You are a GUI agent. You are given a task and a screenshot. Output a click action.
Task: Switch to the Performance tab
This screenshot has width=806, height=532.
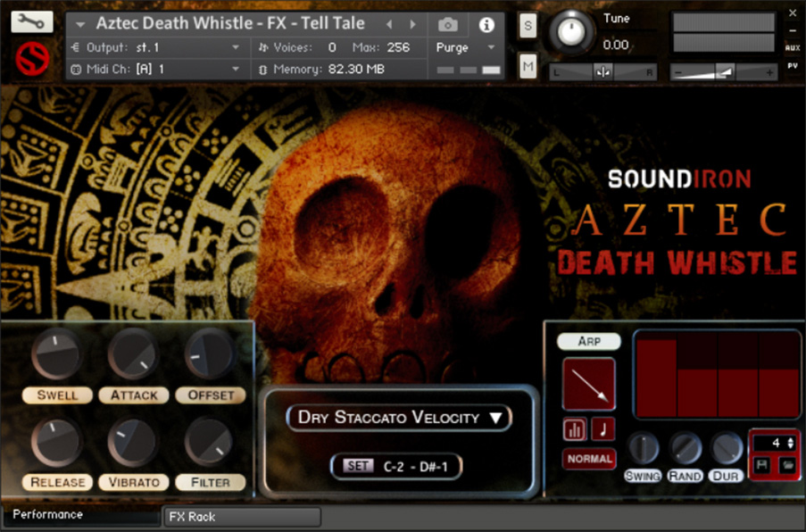pyautogui.click(x=82, y=516)
